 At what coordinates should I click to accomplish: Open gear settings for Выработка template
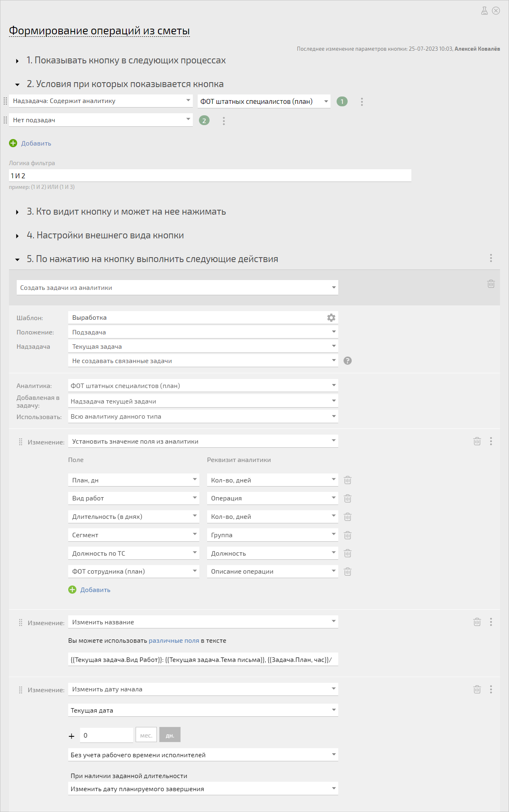(331, 318)
